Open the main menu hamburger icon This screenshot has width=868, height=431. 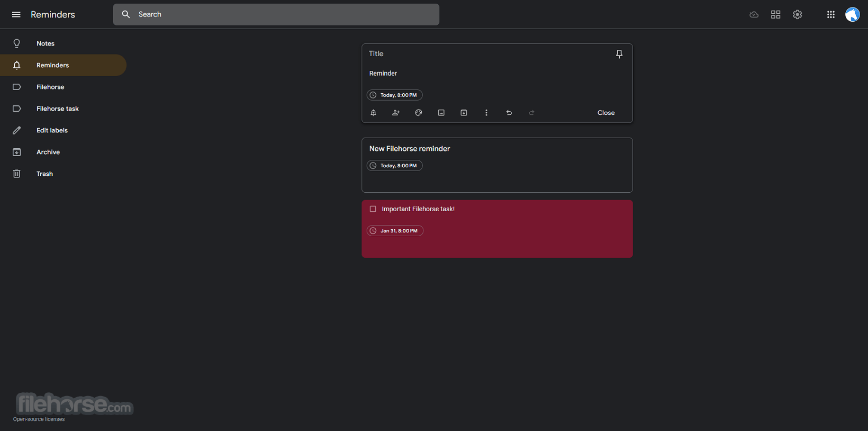(x=16, y=14)
